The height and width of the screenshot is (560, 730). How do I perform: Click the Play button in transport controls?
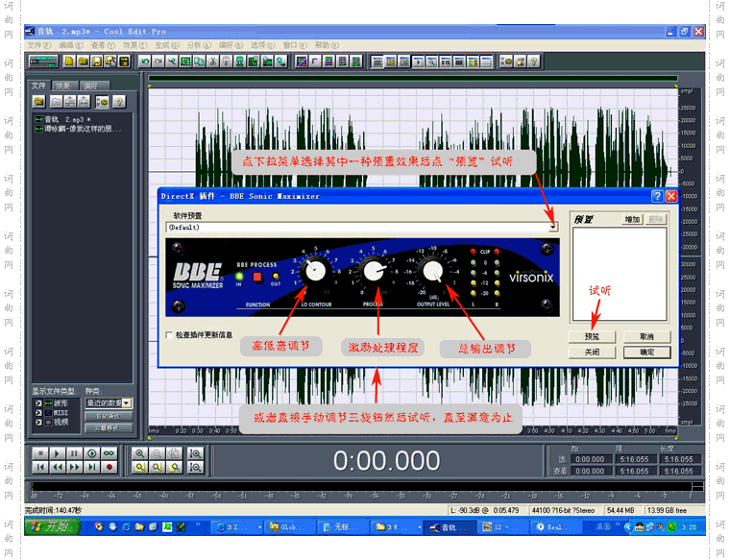point(58,453)
